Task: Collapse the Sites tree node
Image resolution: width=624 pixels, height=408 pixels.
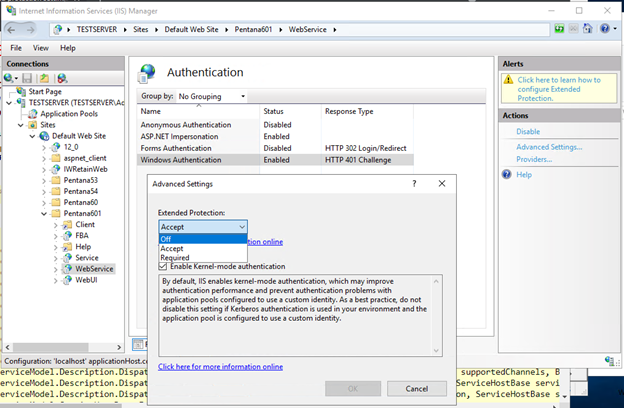Action: [x=21, y=125]
